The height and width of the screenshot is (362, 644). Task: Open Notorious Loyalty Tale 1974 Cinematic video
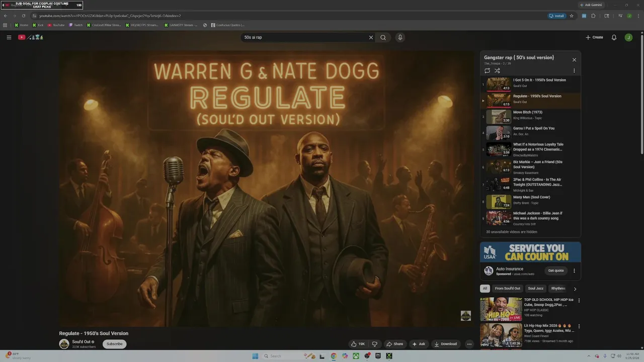[531, 149]
